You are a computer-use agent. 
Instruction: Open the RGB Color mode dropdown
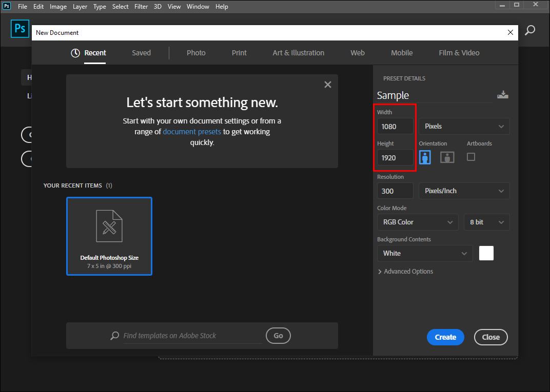tap(418, 222)
